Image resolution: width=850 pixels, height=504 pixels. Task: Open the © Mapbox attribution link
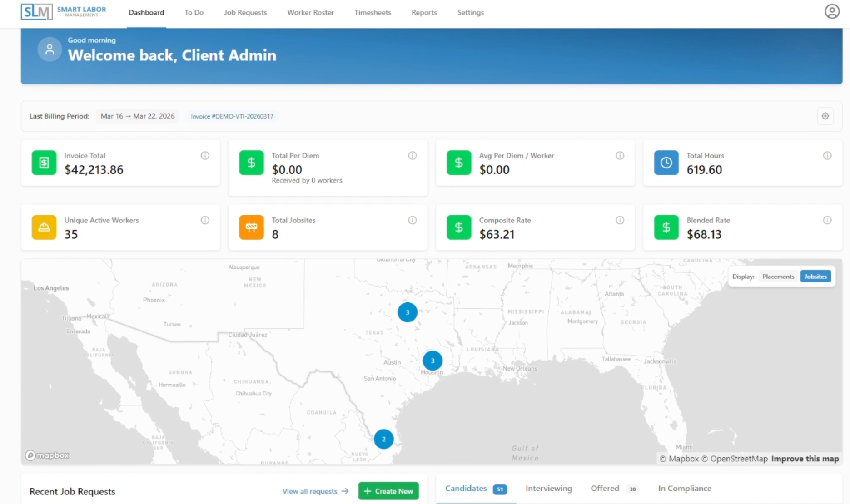(x=679, y=459)
